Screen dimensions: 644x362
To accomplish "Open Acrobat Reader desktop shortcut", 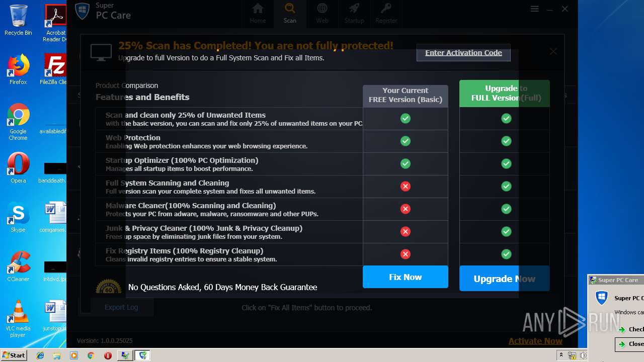I will click(x=55, y=23).
